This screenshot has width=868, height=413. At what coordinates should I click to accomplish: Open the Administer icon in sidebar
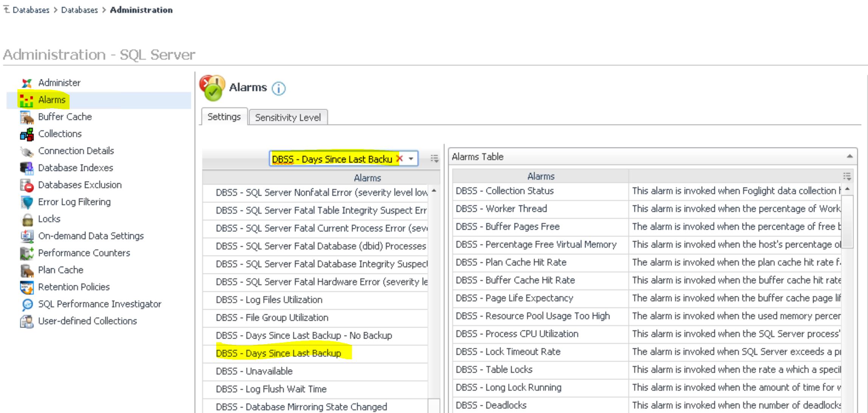coord(27,83)
